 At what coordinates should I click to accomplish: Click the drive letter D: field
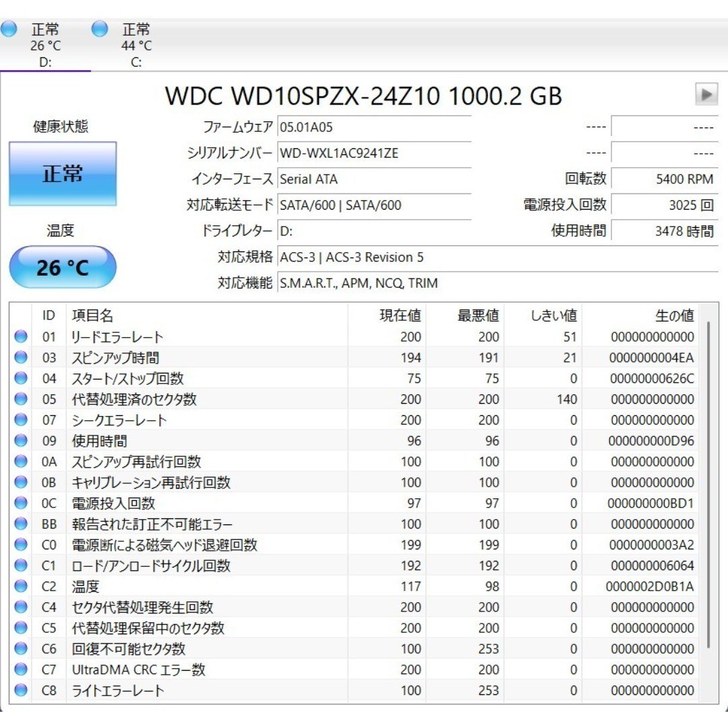click(x=374, y=231)
